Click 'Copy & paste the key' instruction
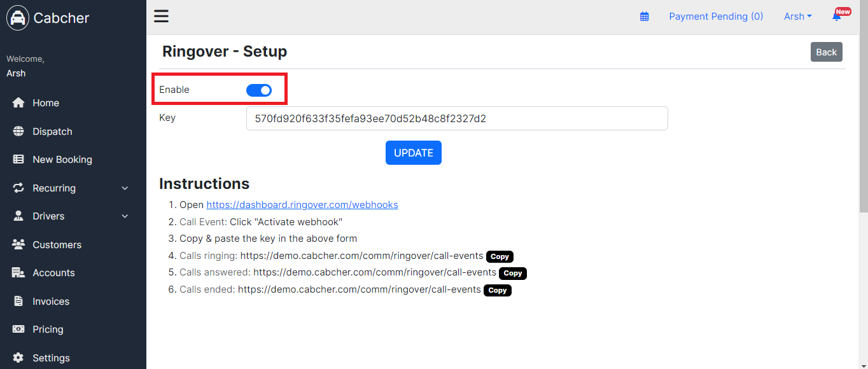The image size is (868, 369). [x=269, y=239]
